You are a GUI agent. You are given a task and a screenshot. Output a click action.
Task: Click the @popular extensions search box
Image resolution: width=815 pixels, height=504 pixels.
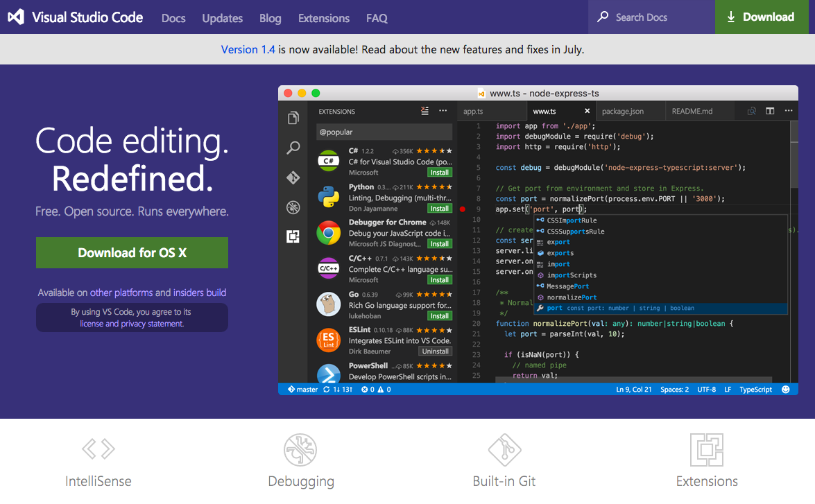384,132
